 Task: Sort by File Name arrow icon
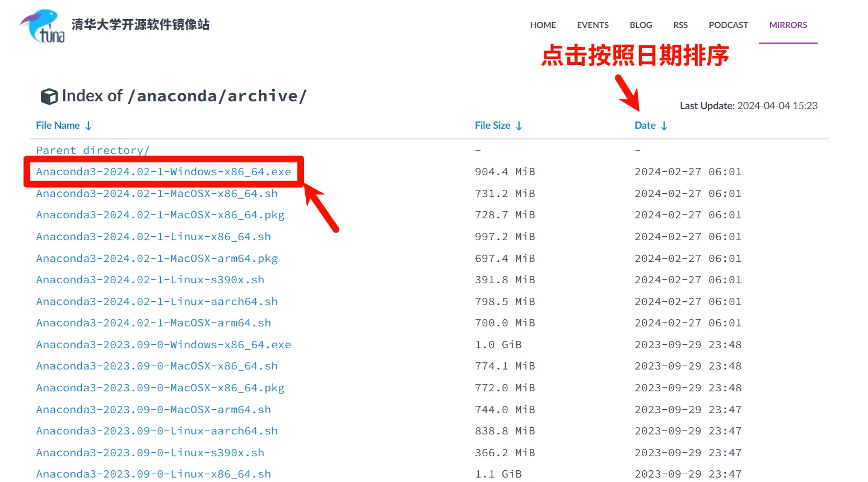(88, 126)
